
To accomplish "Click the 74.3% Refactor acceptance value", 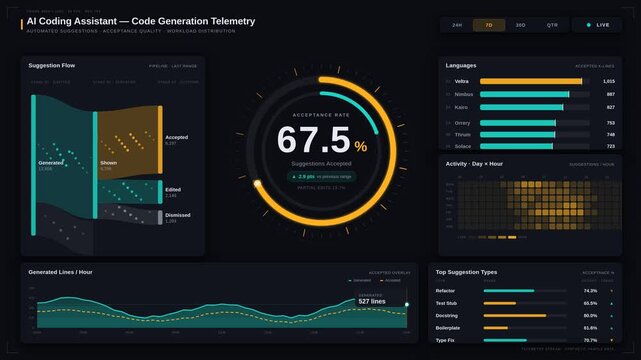I will click(590, 291).
